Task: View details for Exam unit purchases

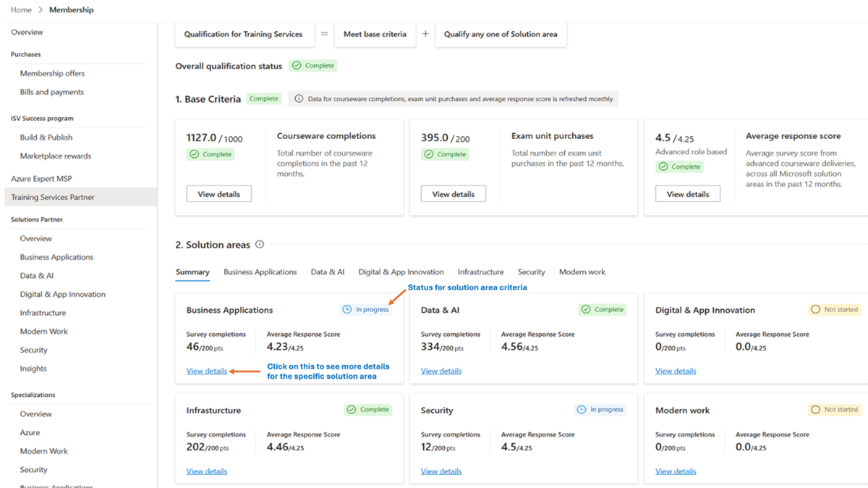Action: tap(454, 194)
